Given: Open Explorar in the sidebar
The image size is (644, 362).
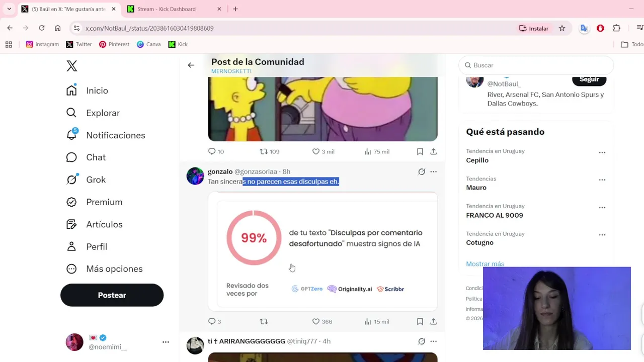Looking at the screenshot, I should (x=93, y=113).
